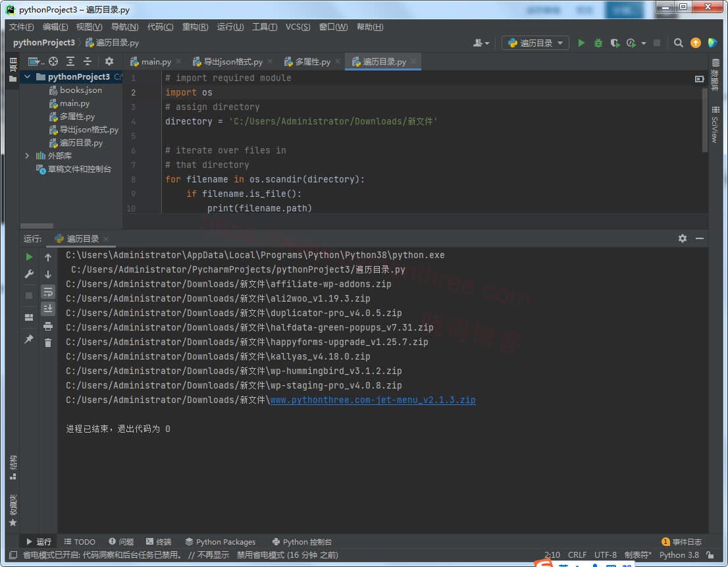The height and width of the screenshot is (567, 728).
Task: Change UTF-8 file encoding in status bar
Action: point(606,555)
